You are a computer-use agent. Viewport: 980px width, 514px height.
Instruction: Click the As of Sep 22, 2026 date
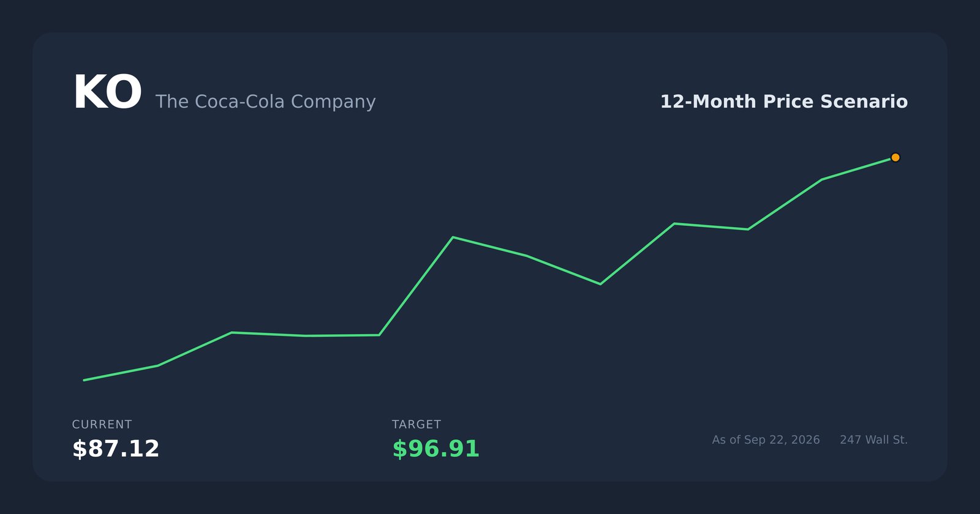pos(766,440)
